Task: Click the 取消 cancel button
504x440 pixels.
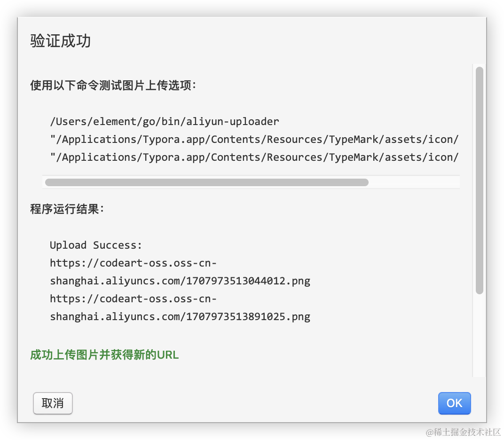Action: [53, 403]
